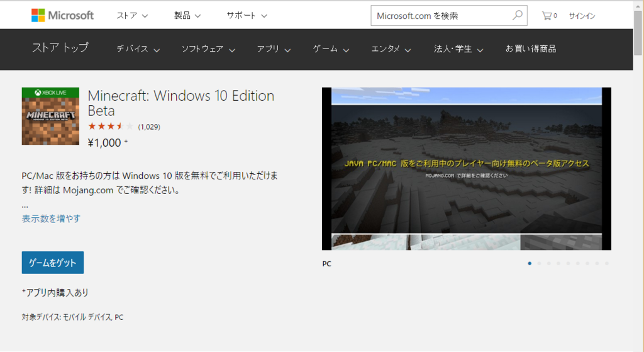Click the PC label under screenshot

click(327, 264)
